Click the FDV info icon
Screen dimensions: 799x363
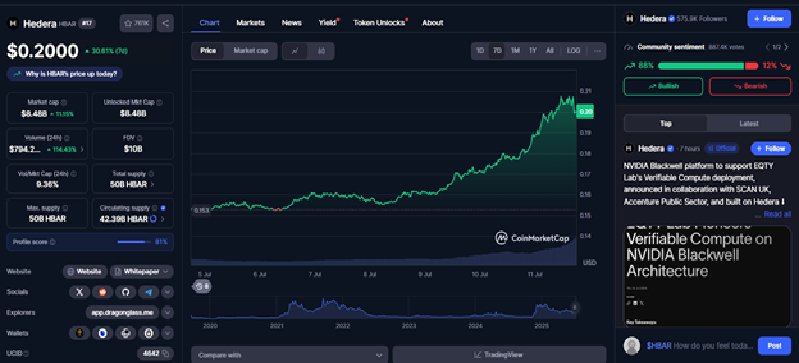140,138
